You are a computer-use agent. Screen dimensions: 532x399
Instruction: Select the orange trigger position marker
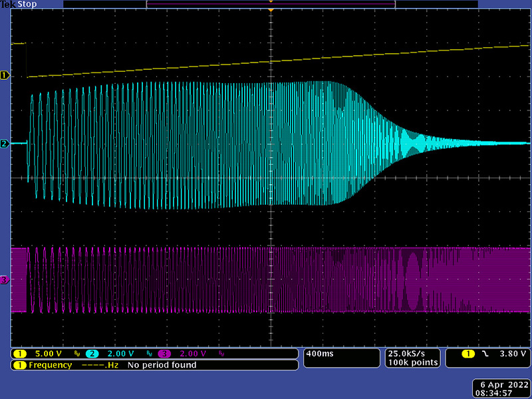271,11
